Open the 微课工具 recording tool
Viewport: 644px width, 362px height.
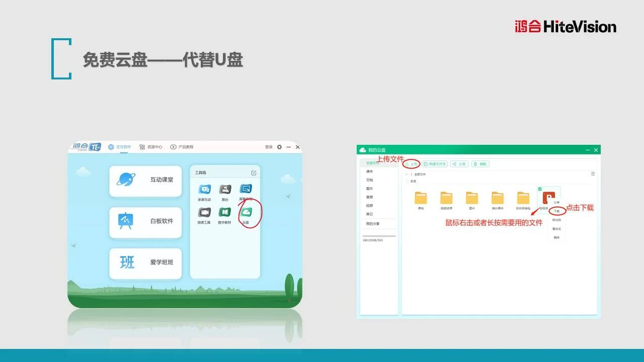coord(204,213)
